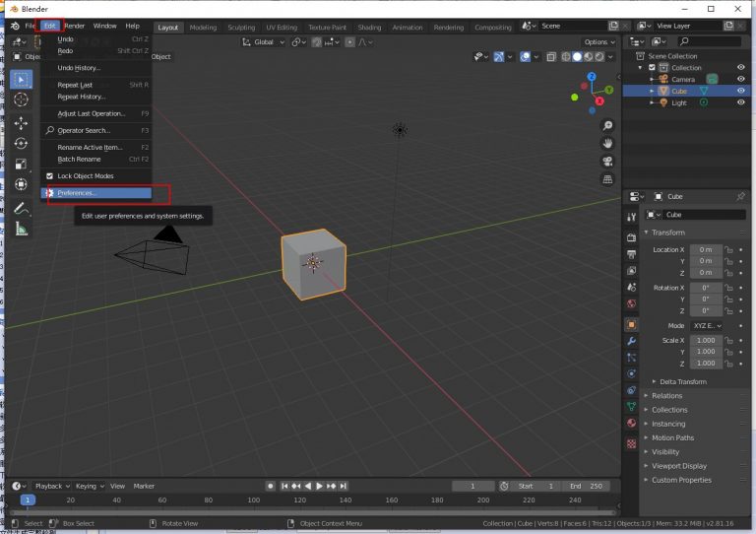Select the Measure tool in left toolbar
The image size is (756, 534).
click(x=21, y=230)
